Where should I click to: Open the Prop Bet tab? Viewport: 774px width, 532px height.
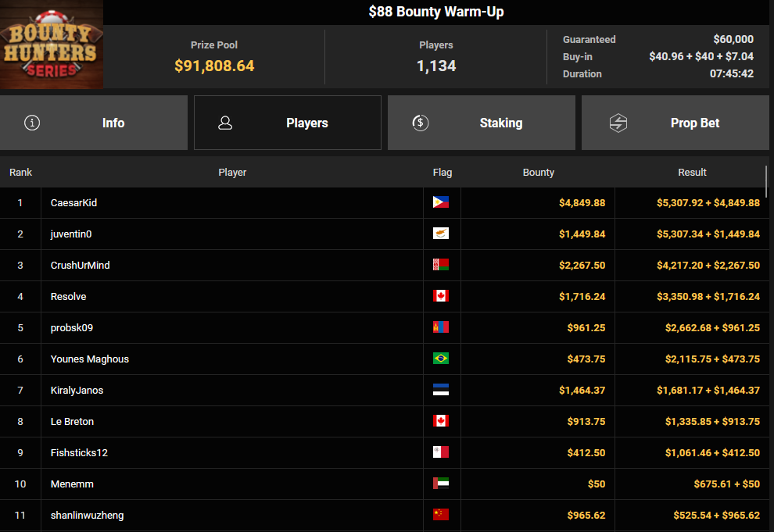coord(675,123)
